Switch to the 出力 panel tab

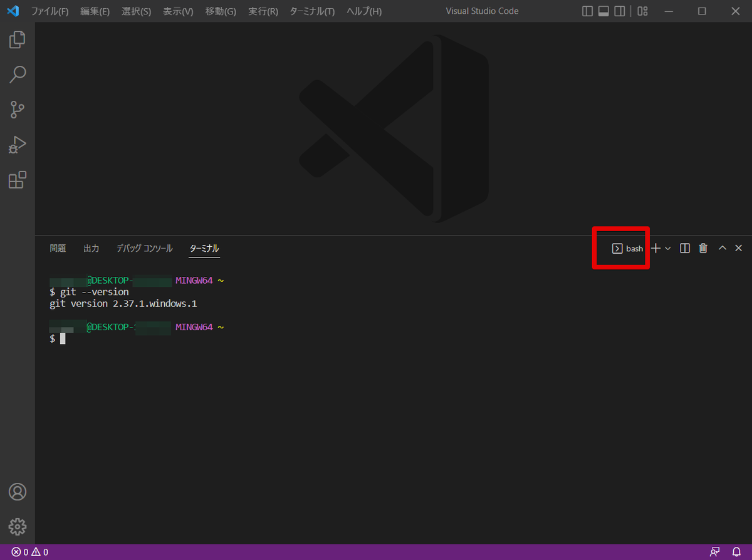click(x=91, y=249)
